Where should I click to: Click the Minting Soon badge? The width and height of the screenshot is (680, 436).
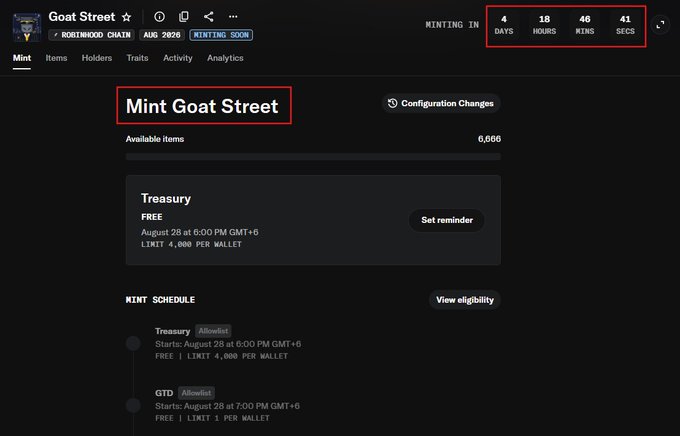(221, 35)
